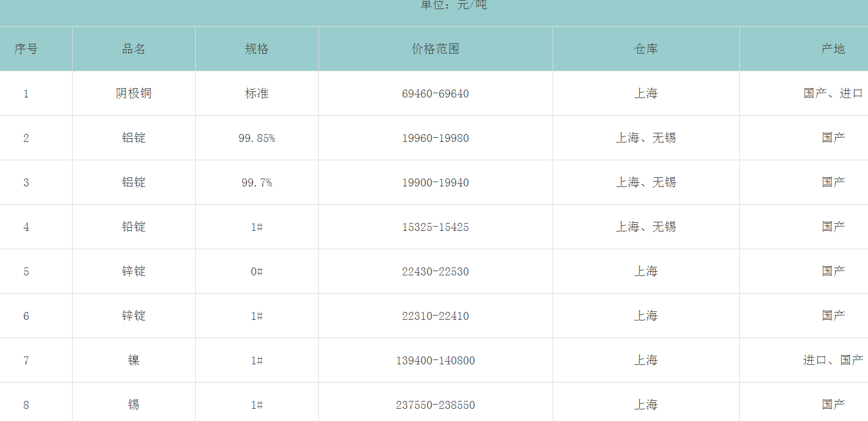Click the tin price 237550-238550
The height and width of the screenshot is (421, 868).
[x=436, y=405]
